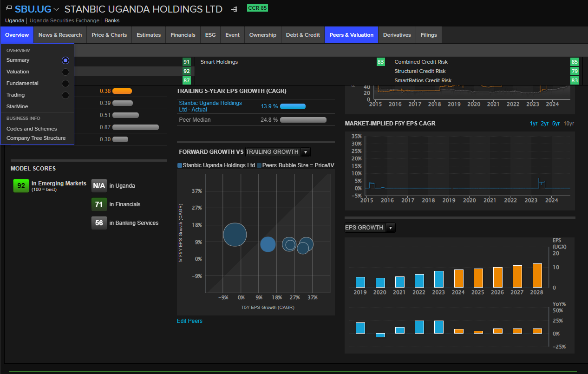
Task: Click the CCR 85 credit badge
Action: (257, 8)
